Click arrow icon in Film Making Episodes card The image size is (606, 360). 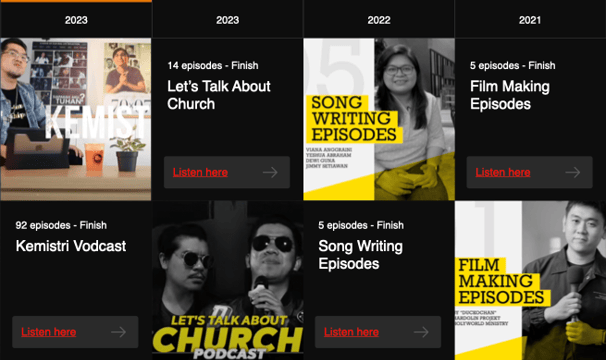point(573,172)
